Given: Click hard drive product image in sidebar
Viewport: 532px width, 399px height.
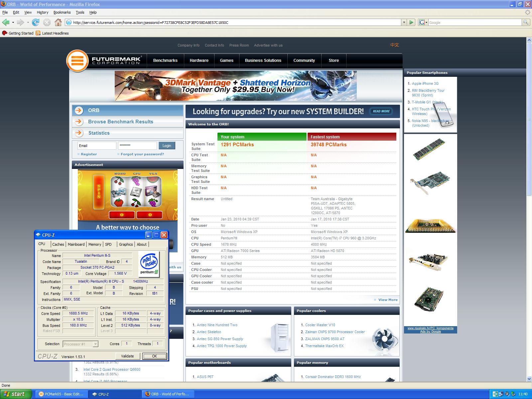Looking at the screenshot, I should 429,299.
